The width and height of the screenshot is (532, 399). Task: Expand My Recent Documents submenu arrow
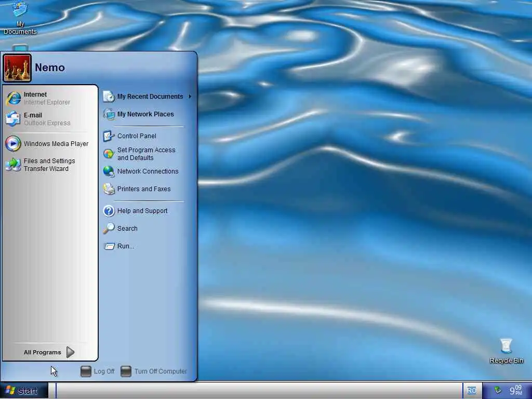[x=190, y=96]
